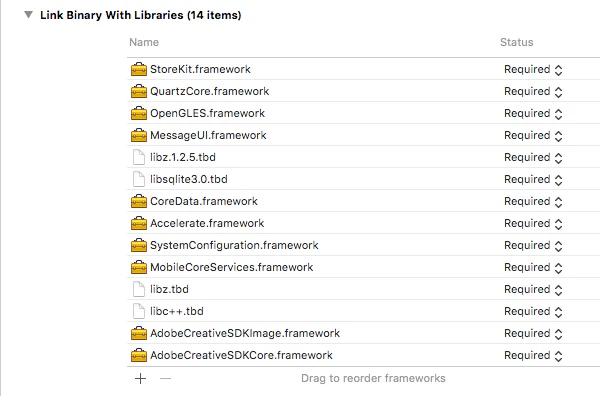This screenshot has width=600, height=396.
Task: Open CoreData.framework status dropdown
Action: (x=533, y=202)
